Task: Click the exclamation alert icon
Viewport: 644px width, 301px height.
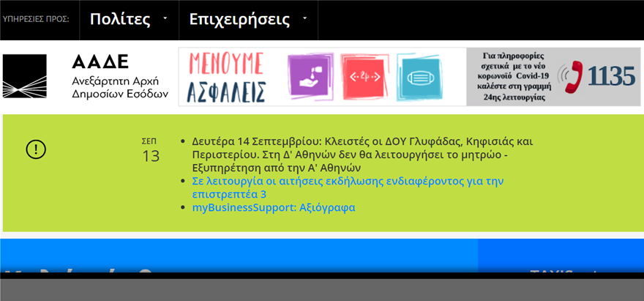Action: [36, 149]
